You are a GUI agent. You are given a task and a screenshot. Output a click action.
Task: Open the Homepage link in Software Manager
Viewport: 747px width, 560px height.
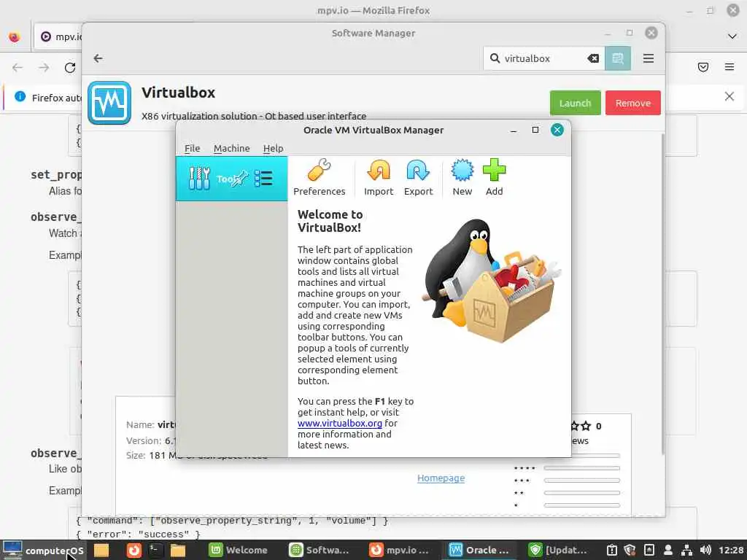(441, 478)
